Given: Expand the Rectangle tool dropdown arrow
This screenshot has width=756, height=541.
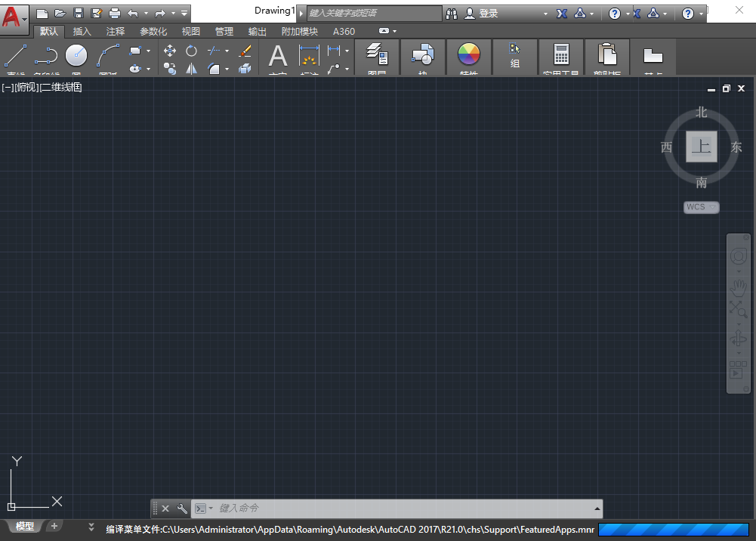Looking at the screenshot, I should click(x=148, y=52).
